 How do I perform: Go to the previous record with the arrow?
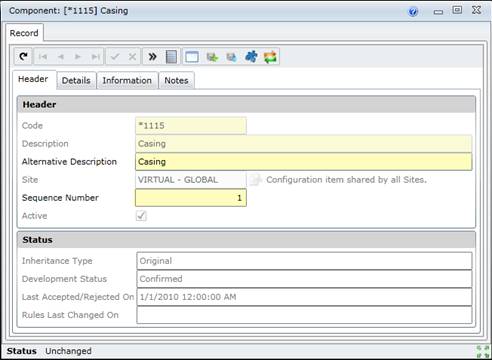(60, 57)
